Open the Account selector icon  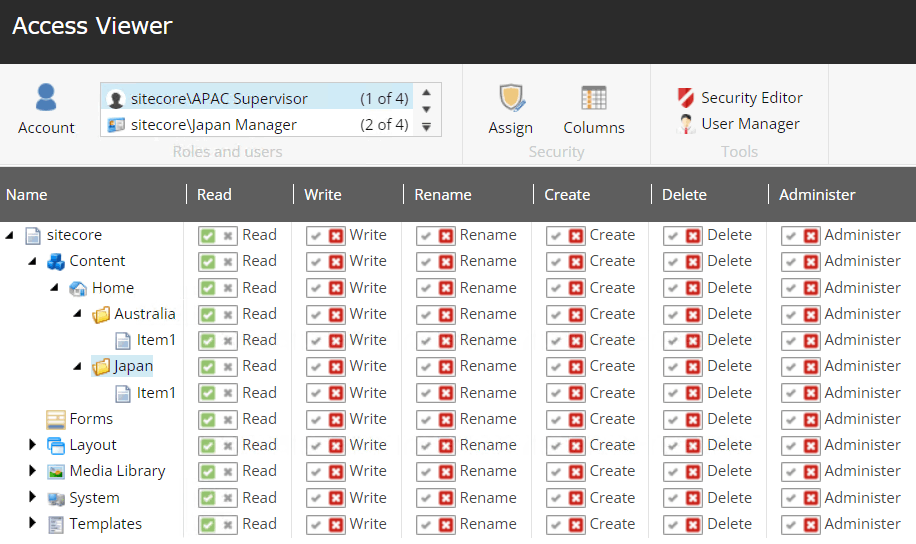(x=46, y=97)
